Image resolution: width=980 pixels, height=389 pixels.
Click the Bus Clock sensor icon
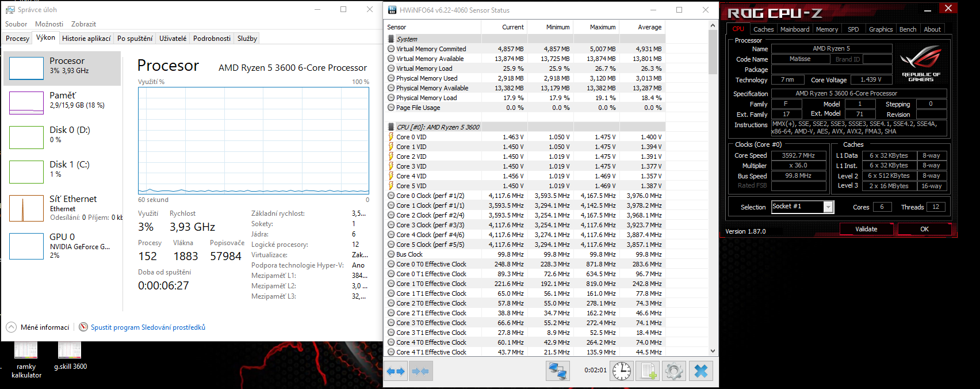coord(391,254)
